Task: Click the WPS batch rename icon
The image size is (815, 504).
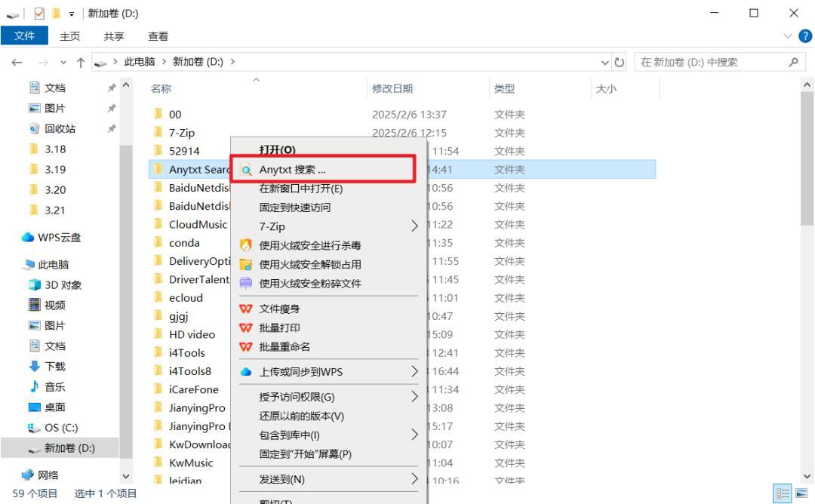Action: pyautogui.click(x=245, y=347)
